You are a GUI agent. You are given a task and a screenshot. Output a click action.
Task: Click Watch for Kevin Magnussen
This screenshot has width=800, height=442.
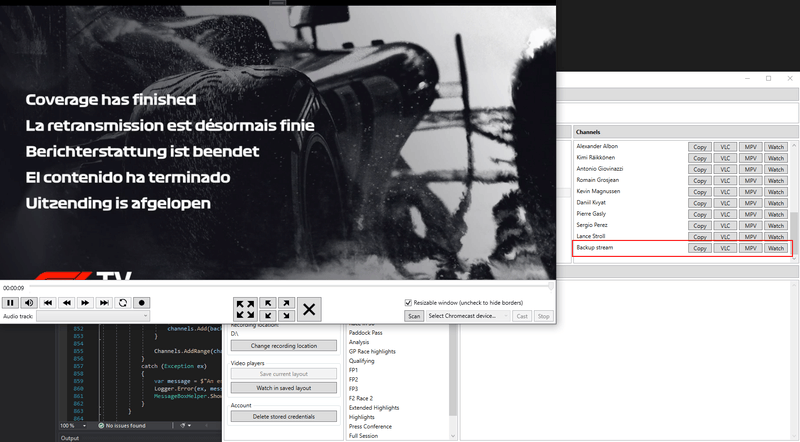tap(776, 192)
